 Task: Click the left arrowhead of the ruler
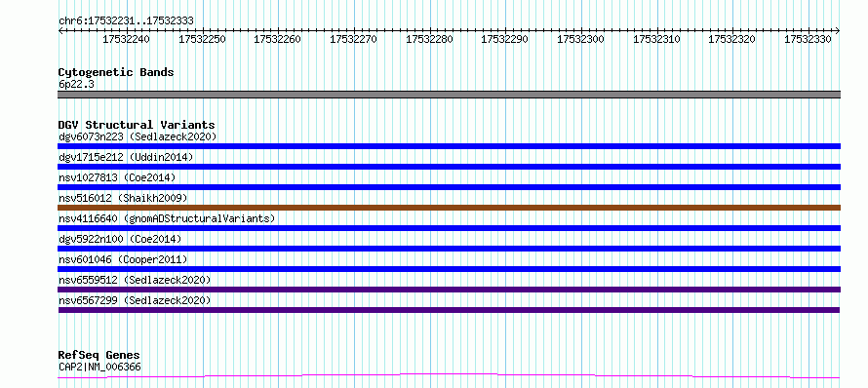click(60, 30)
